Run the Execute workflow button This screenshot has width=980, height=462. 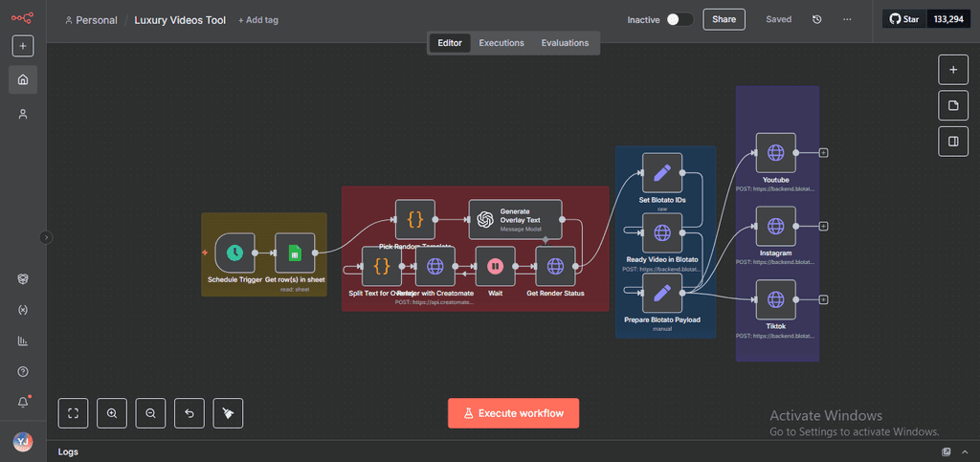point(513,413)
